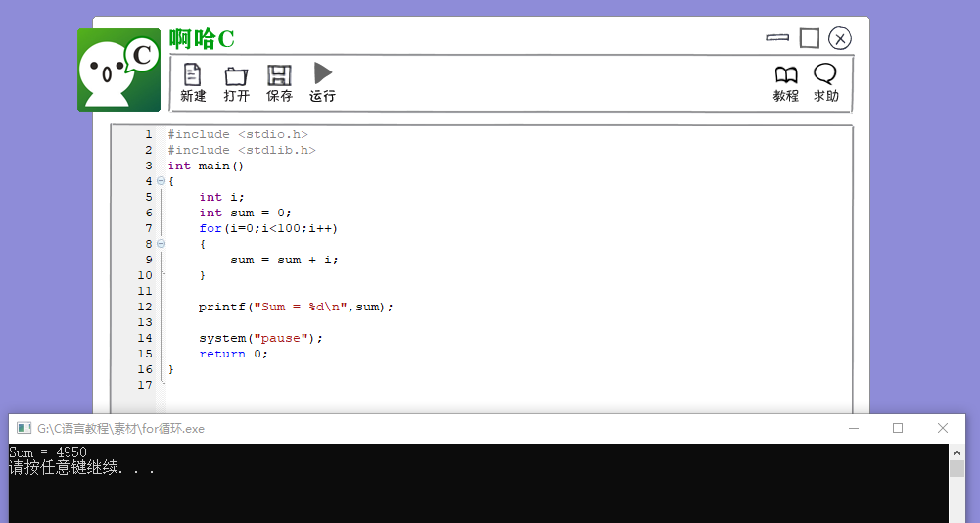Image resolution: width=980 pixels, height=523 pixels.
Task: Click the 'sum = sum + i;' line
Action: point(284,260)
